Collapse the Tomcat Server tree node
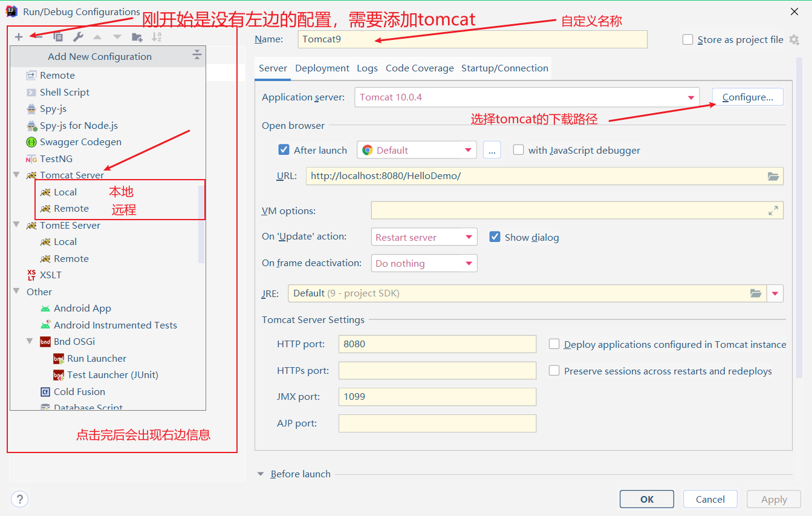 pyautogui.click(x=17, y=175)
